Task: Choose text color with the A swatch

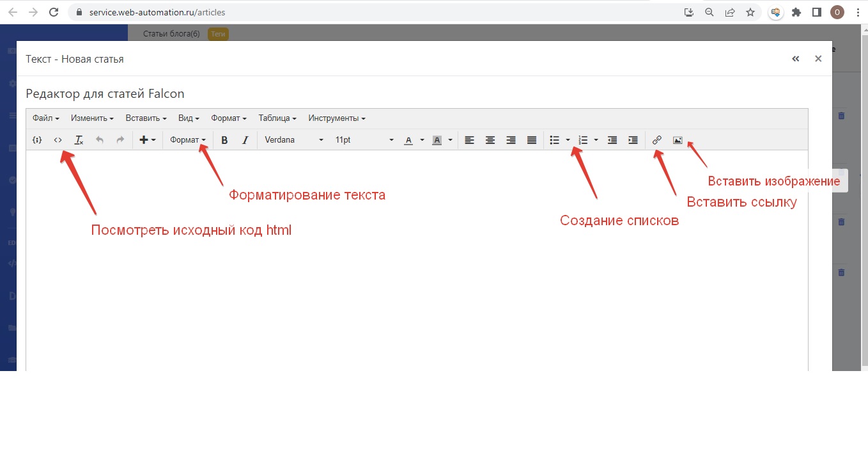Action: click(408, 140)
